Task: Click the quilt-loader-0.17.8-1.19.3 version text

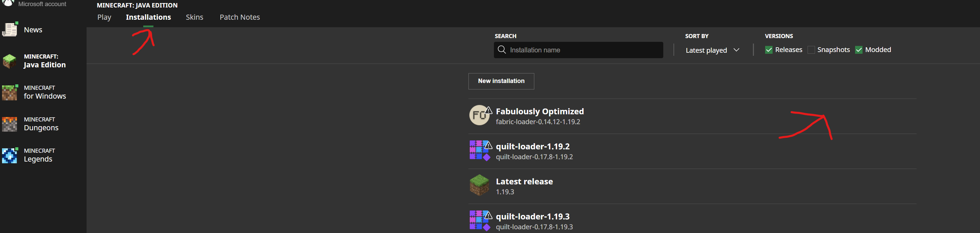Action: pyautogui.click(x=534, y=227)
